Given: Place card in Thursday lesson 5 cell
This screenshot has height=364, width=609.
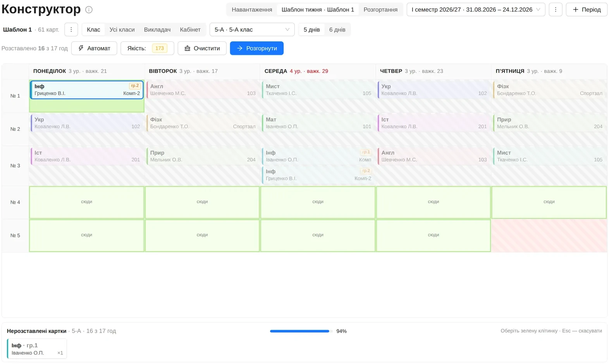Looking at the screenshot, I should click(x=434, y=236).
